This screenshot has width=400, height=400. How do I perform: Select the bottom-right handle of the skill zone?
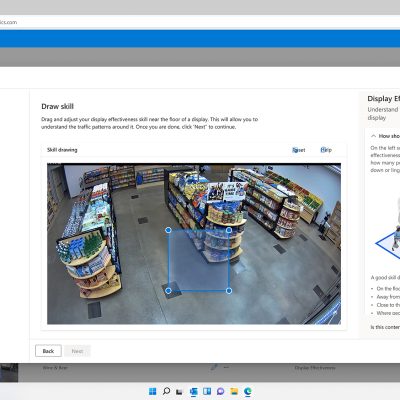pos(229,291)
